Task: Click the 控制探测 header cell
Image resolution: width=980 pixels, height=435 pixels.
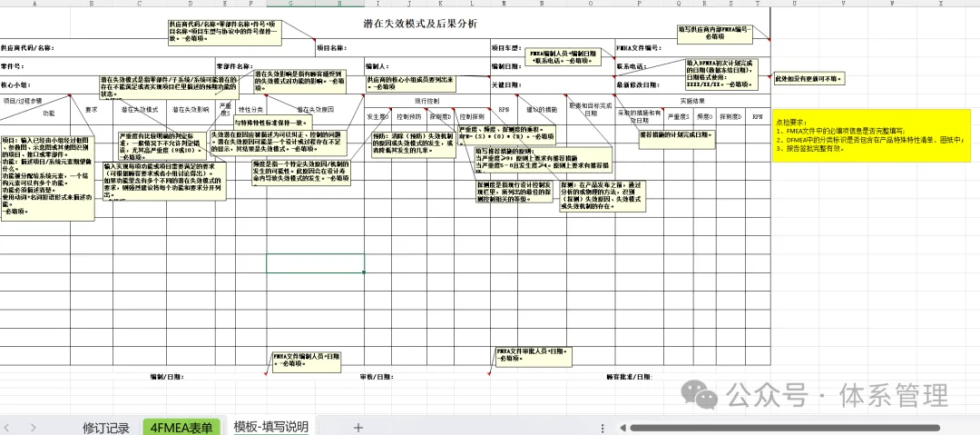Action: pyautogui.click(x=473, y=116)
